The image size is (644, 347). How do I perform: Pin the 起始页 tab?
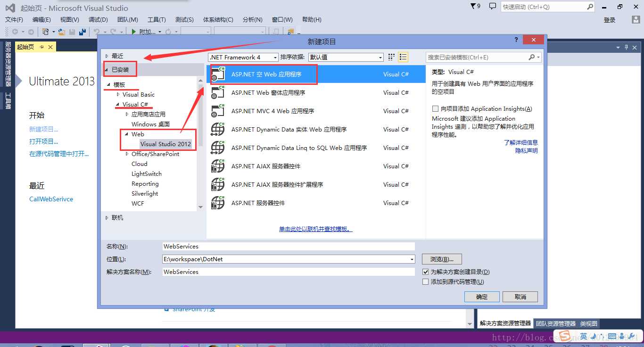41,47
